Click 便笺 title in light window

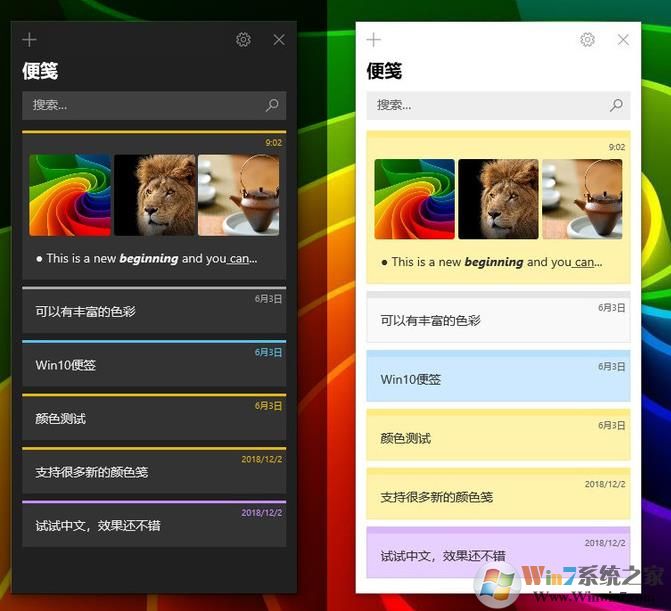(x=384, y=71)
